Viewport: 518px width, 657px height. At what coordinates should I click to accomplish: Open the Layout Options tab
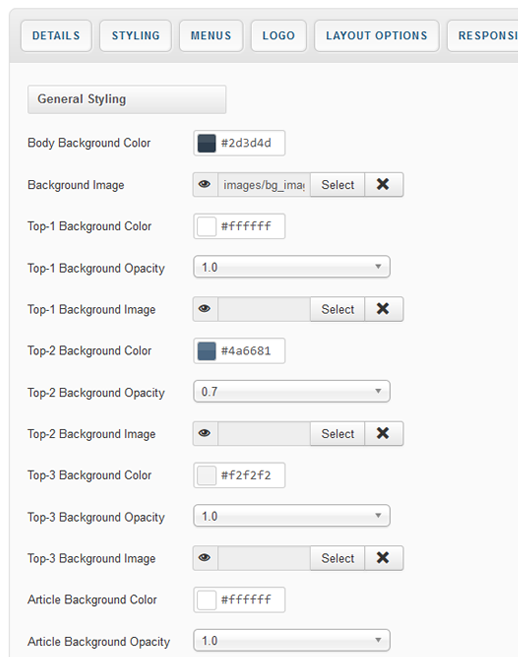point(377,36)
